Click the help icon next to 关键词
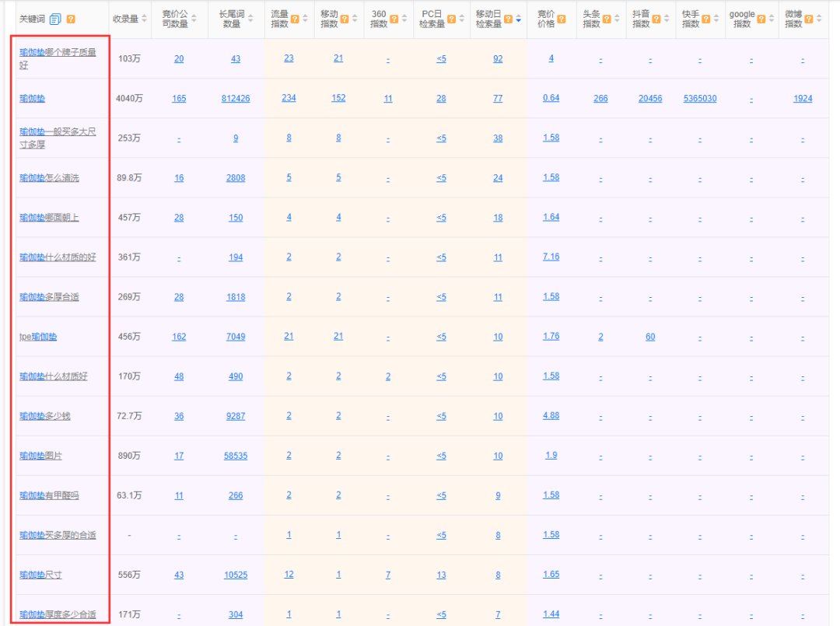Image resolution: width=840 pixels, height=626 pixels. (x=71, y=19)
